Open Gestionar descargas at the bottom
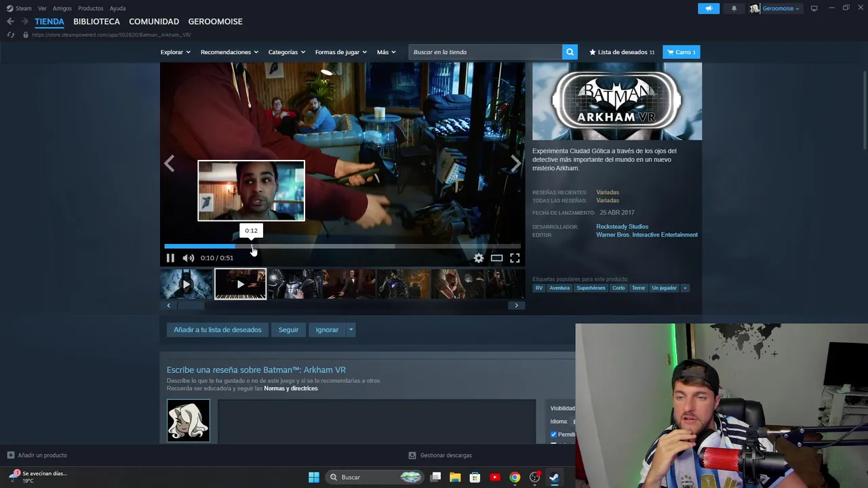 440,455
